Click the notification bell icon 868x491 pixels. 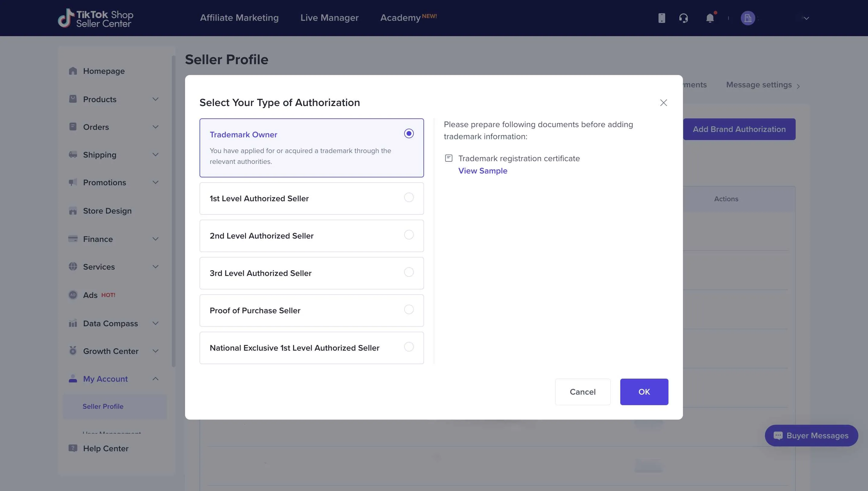(710, 18)
